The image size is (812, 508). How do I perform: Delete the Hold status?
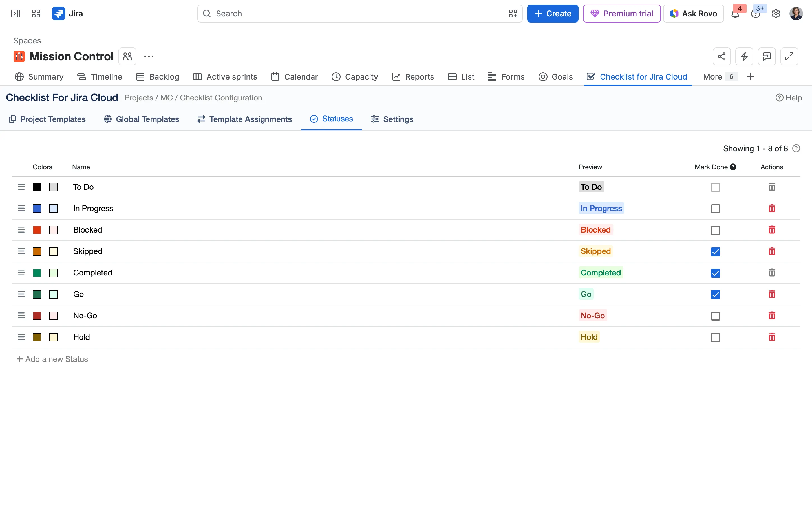click(772, 337)
